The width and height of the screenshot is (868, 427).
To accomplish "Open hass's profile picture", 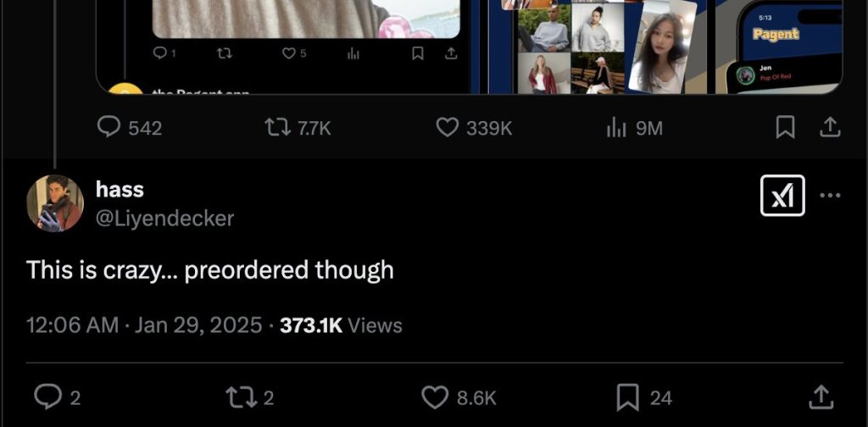I will [55, 203].
